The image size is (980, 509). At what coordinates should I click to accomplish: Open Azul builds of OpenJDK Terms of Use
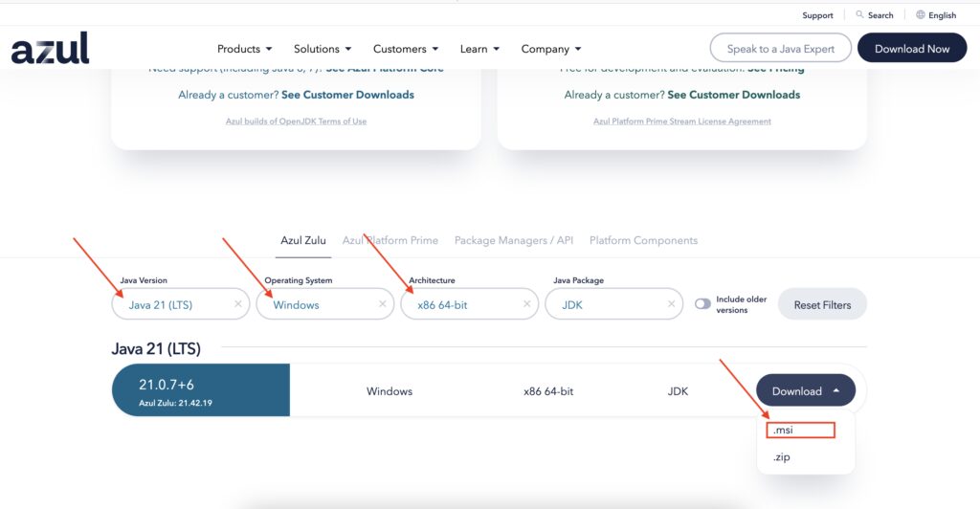point(297,122)
